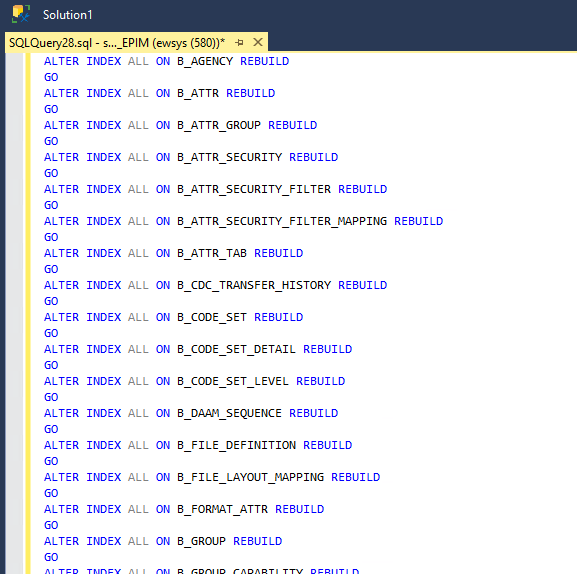Click ALTER keyword on the B_ATTR_GROUP line
The height and width of the screenshot is (574, 577).
click(x=61, y=125)
